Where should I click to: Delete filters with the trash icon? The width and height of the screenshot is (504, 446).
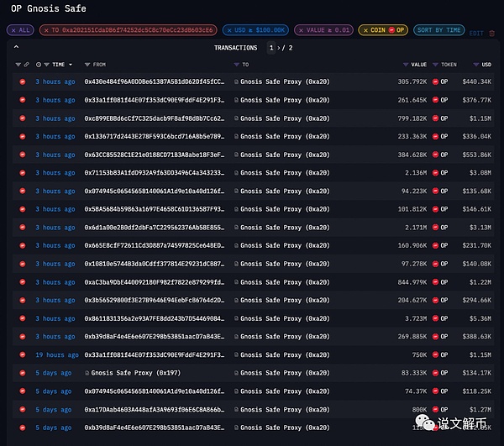[491, 34]
